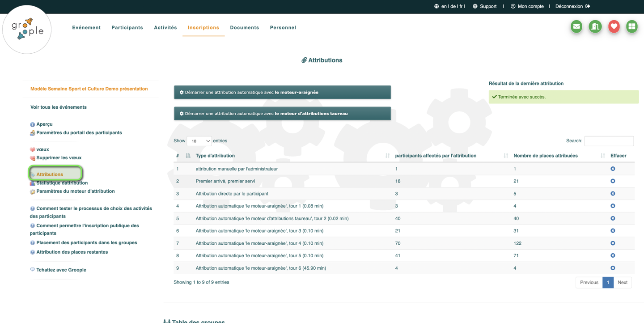Open the Participants menu

tap(127, 28)
